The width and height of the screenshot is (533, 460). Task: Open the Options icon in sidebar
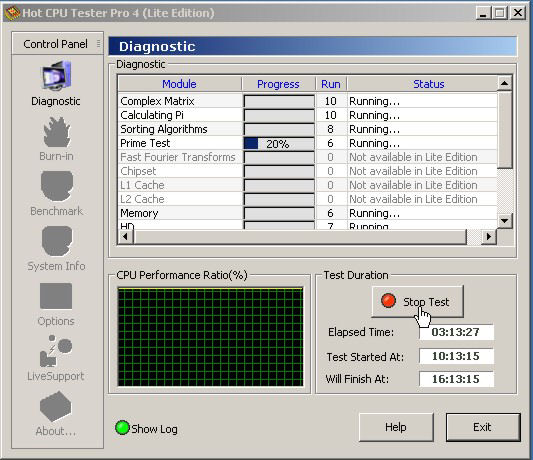(x=56, y=296)
